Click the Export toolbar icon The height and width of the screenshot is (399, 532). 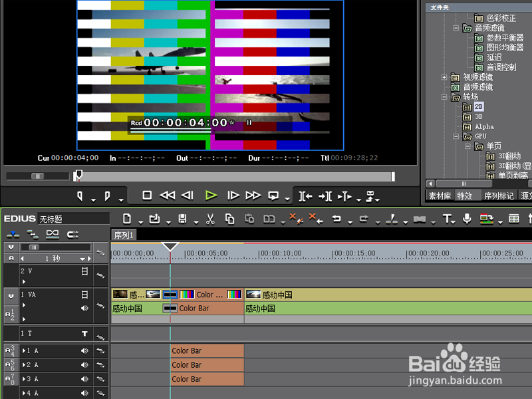(x=486, y=219)
